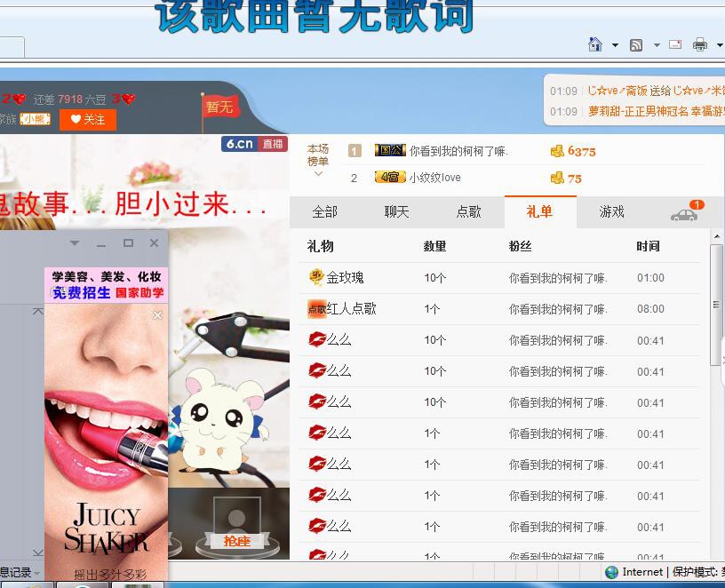Expand the RSS feeds dropdown arrow
Viewport: 725px width, 588px height.
click(657, 44)
